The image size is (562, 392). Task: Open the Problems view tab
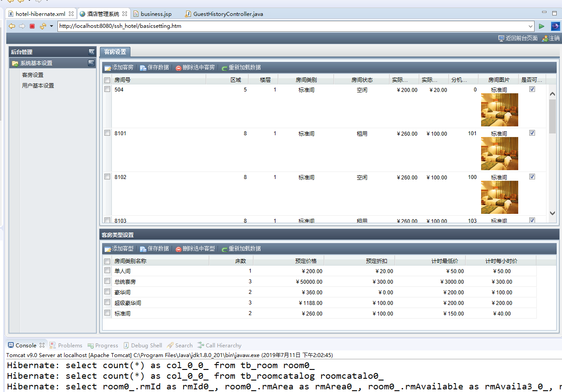(69, 345)
